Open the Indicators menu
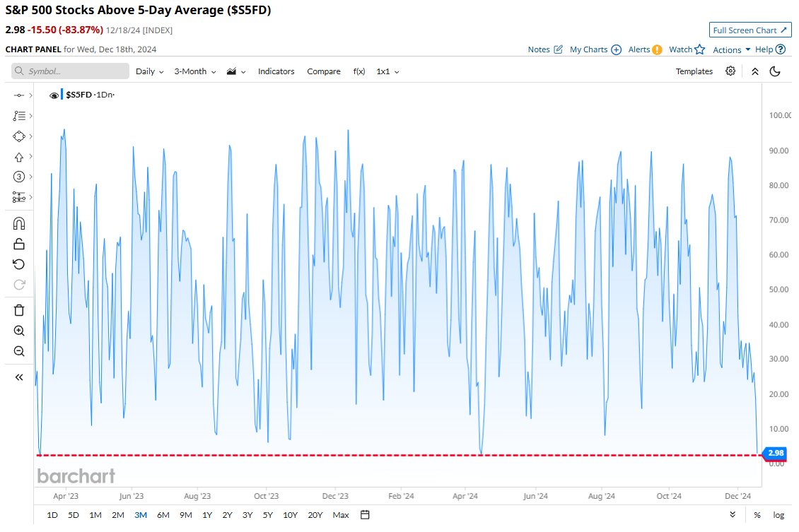799x532 pixels. pyautogui.click(x=276, y=71)
